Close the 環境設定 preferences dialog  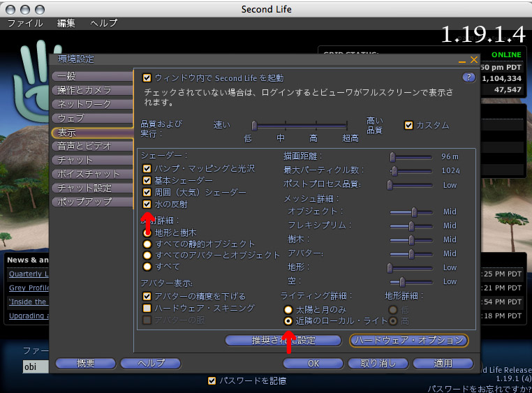pyautogui.click(x=474, y=60)
